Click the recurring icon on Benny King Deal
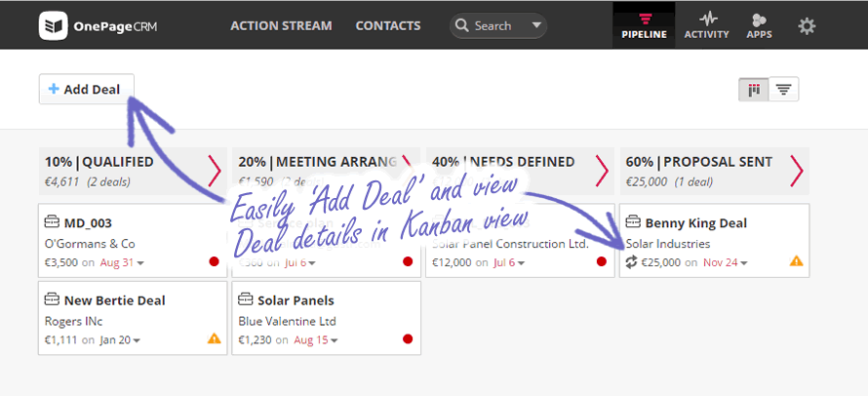The image size is (868, 396). pos(632,262)
